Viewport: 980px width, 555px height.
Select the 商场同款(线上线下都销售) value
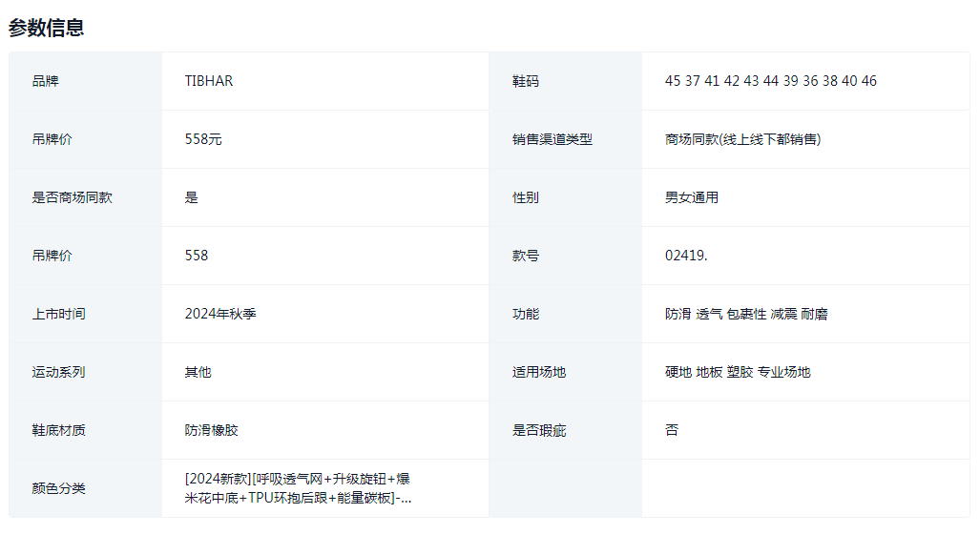742,139
